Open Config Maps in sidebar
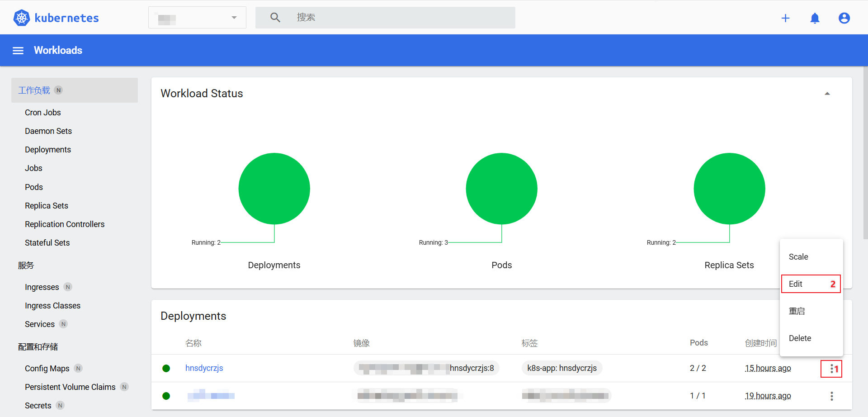This screenshot has width=868, height=417. (x=47, y=369)
